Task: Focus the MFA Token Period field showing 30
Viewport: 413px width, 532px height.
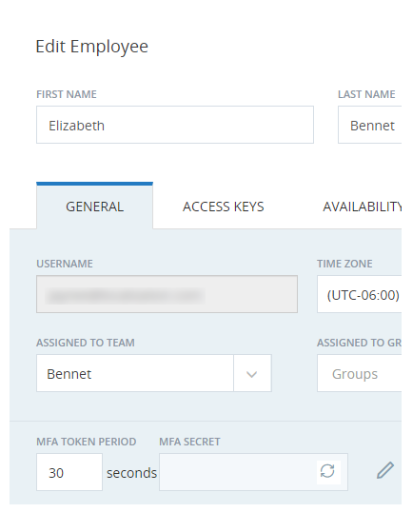Action: click(69, 472)
